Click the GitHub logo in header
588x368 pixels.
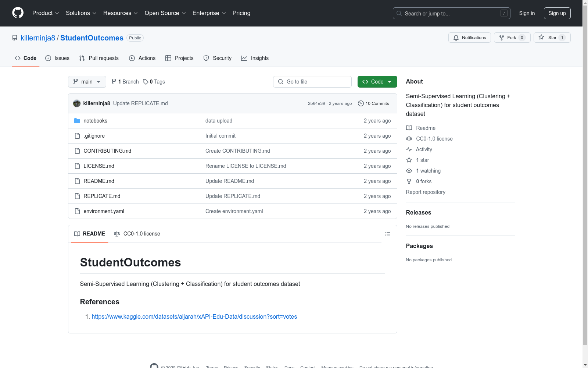pos(18,13)
